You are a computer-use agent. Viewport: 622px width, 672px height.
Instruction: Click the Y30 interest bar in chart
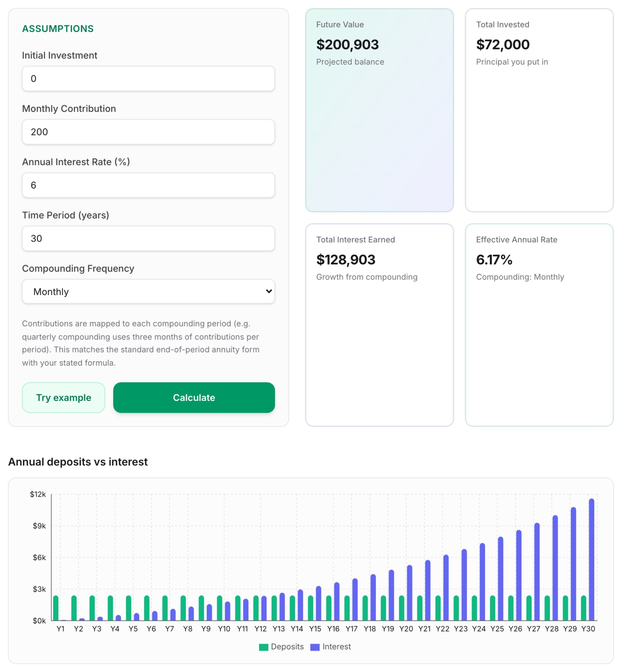[592, 560]
